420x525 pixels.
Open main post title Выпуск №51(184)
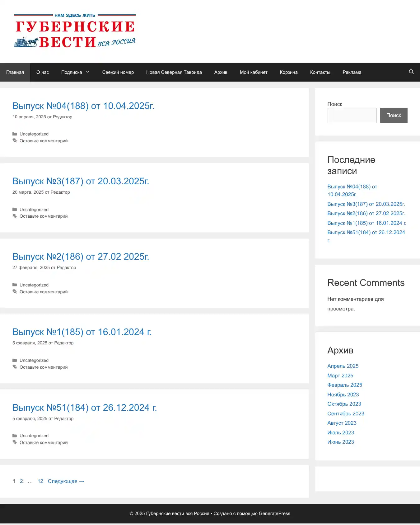pos(84,408)
